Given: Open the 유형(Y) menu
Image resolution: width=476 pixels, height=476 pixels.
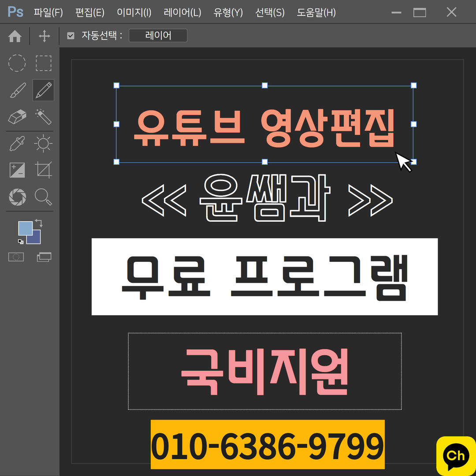Looking at the screenshot, I should pyautogui.click(x=228, y=12).
